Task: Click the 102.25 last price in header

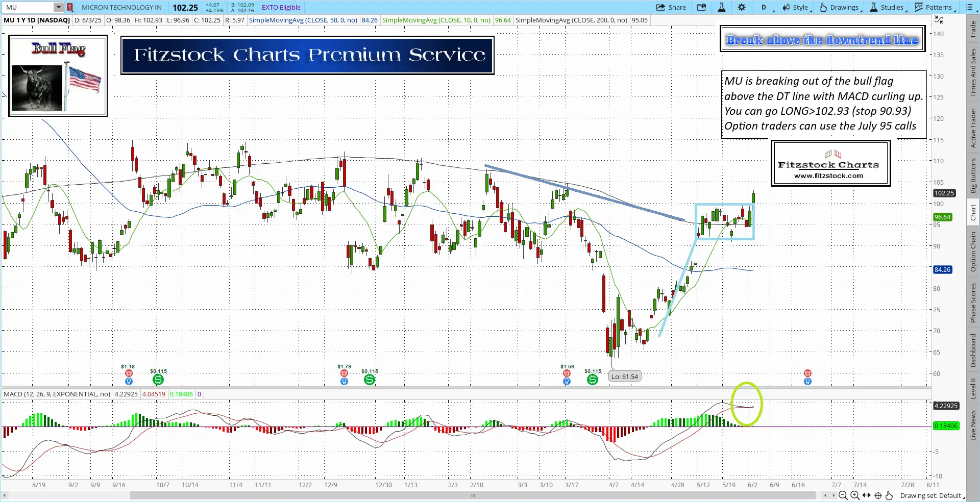Action: click(x=185, y=7)
